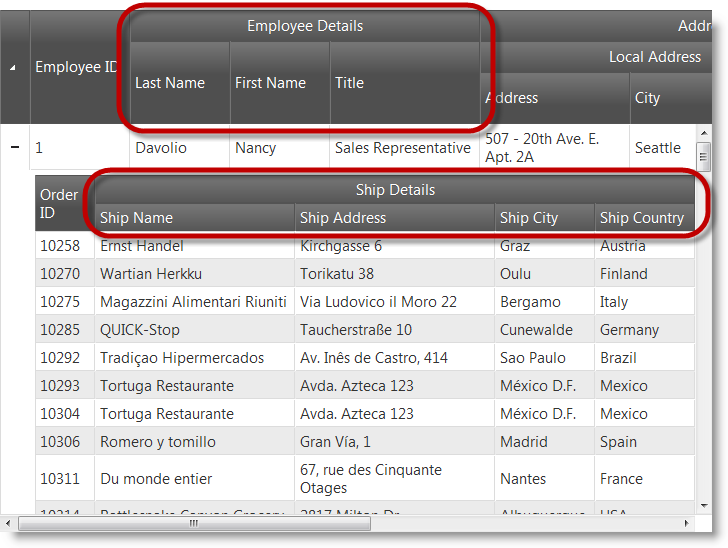The width and height of the screenshot is (728, 548).
Task: Collapse employee row 1 with minus icon
Action: [x=15, y=147]
